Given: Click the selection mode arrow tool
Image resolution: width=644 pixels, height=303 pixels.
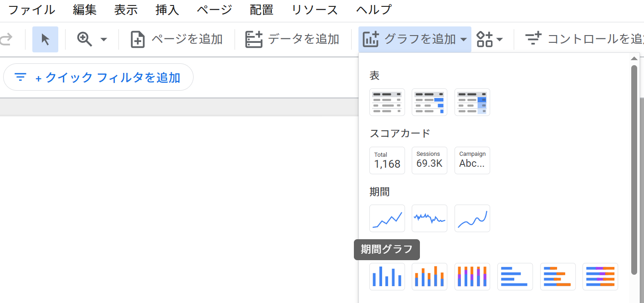Looking at the screenshot, I should click(45, 40).
